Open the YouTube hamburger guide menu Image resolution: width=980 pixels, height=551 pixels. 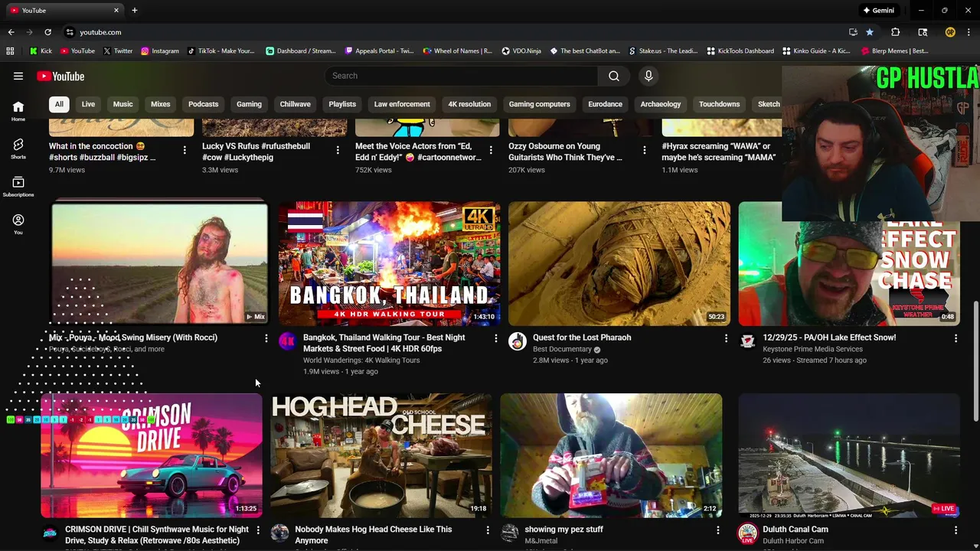click(18, 76)
